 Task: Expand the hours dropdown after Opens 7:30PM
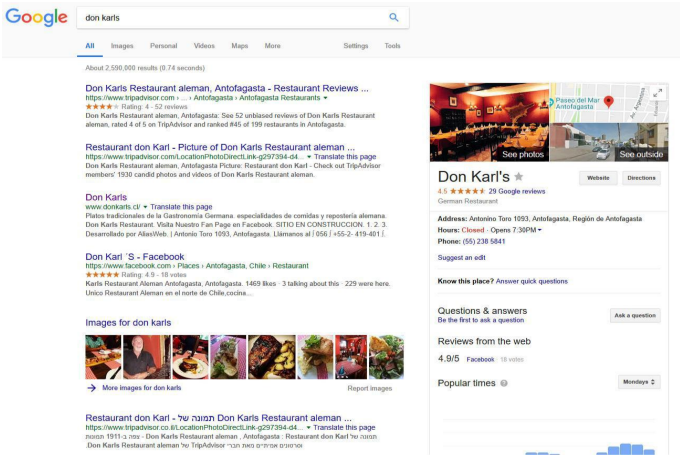(x=540, y=230)
